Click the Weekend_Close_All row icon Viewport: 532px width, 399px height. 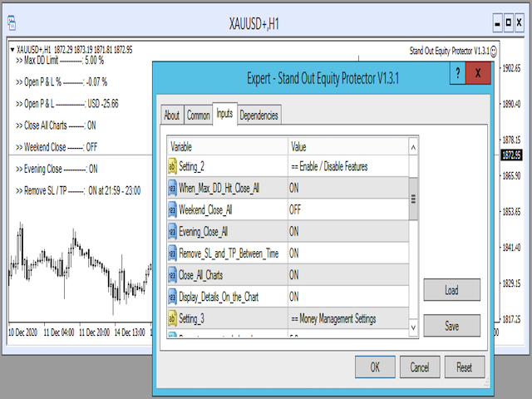point(172,210)
